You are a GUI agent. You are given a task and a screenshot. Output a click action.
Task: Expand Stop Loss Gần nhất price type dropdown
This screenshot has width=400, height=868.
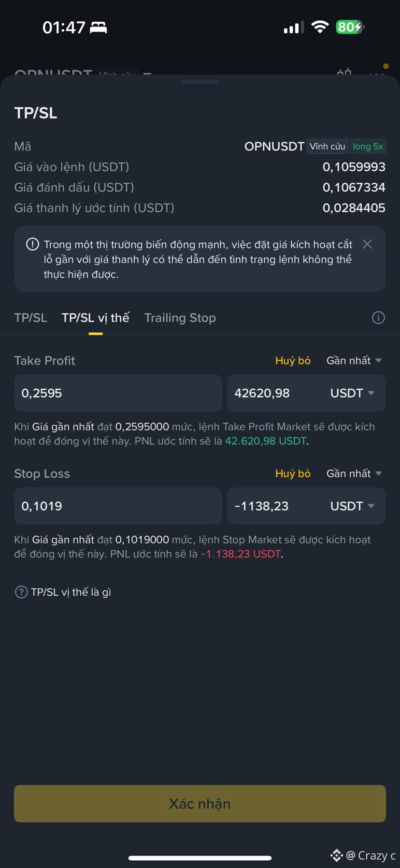tap(354, 473)
